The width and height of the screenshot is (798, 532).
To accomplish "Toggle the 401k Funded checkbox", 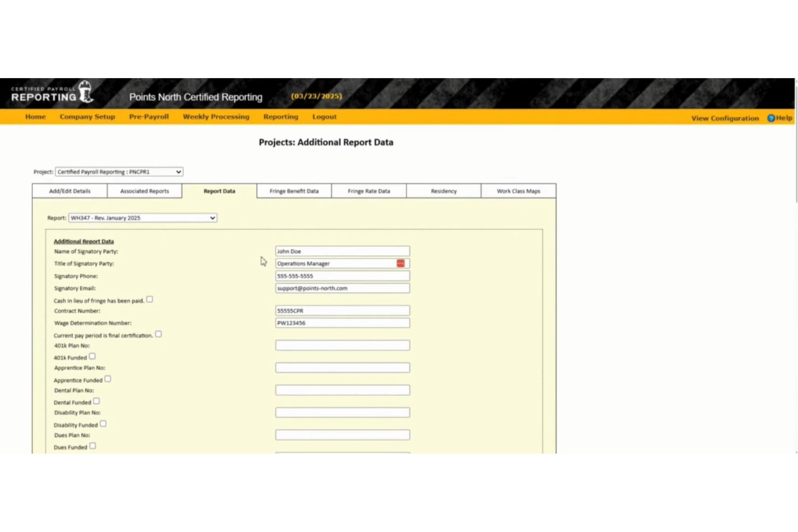I will (x=92, y=356).
